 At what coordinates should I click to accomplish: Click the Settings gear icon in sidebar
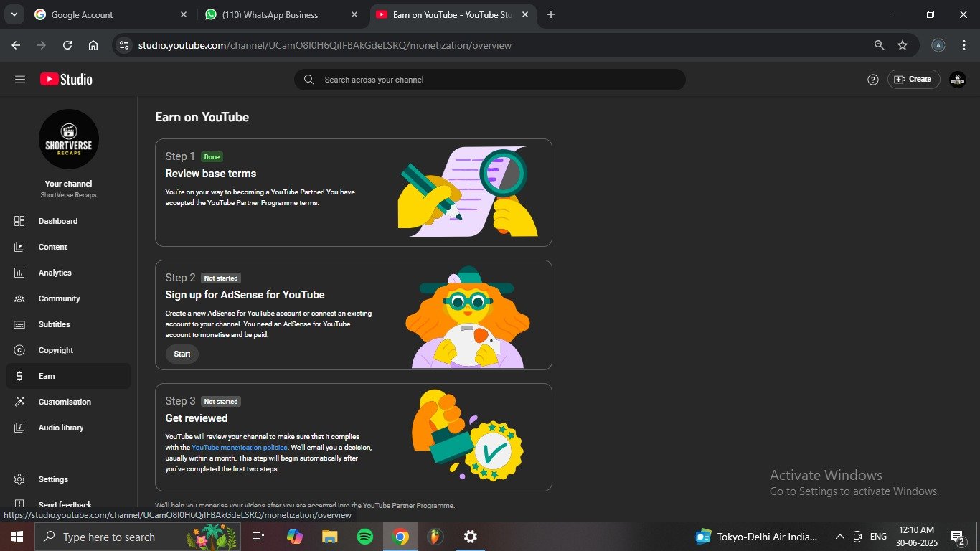click(19, 479)
